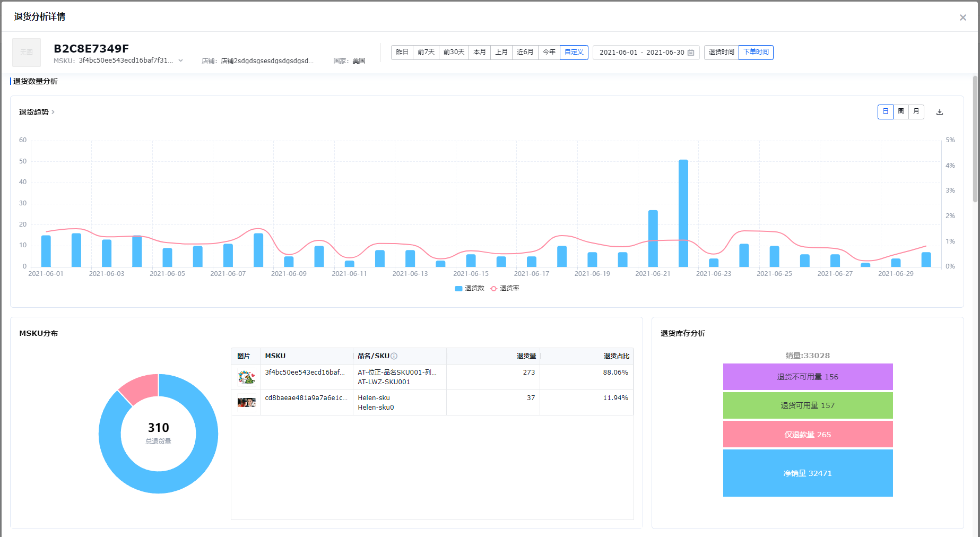Click the 2021-06-15 axis label
This screenshot has width=980, height=537.
point(471,274)
